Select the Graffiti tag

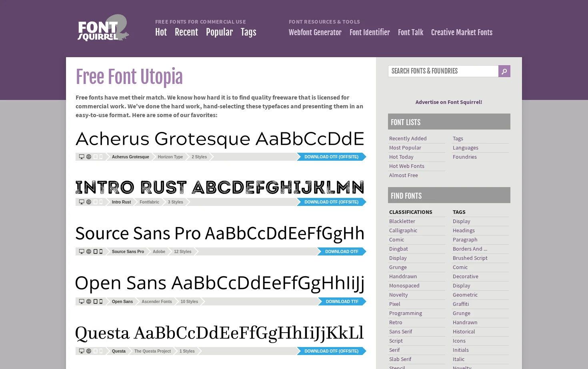coord(461,304)
